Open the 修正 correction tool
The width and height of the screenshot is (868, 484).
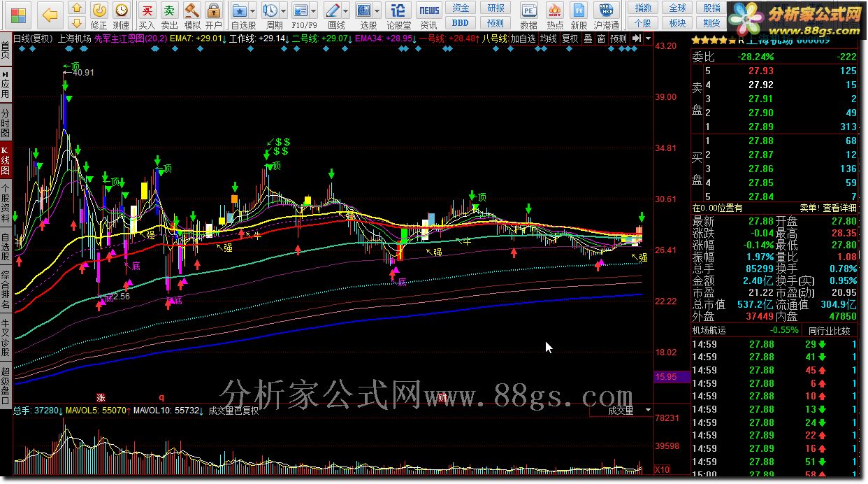point(99,15)
